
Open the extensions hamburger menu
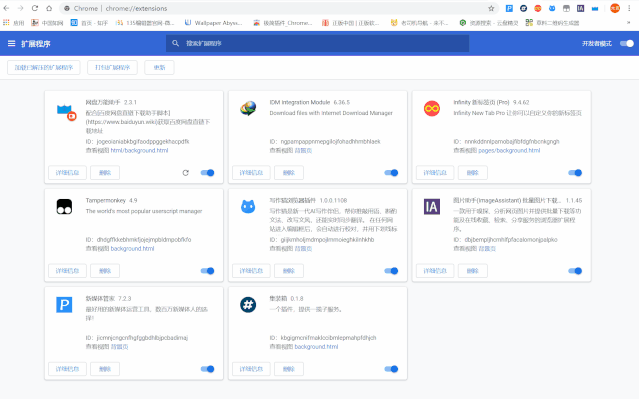click(x=11, y=43)
